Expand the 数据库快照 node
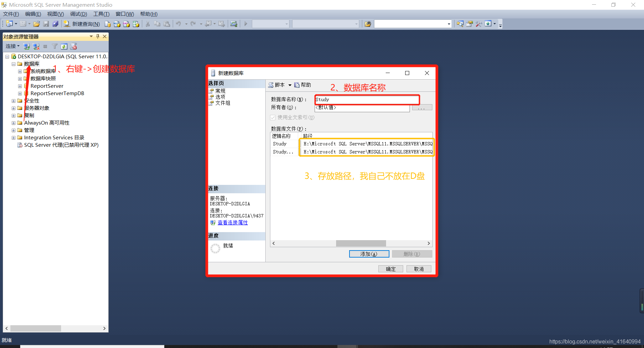This screenshot has height=348, width=644. [20, 79]
